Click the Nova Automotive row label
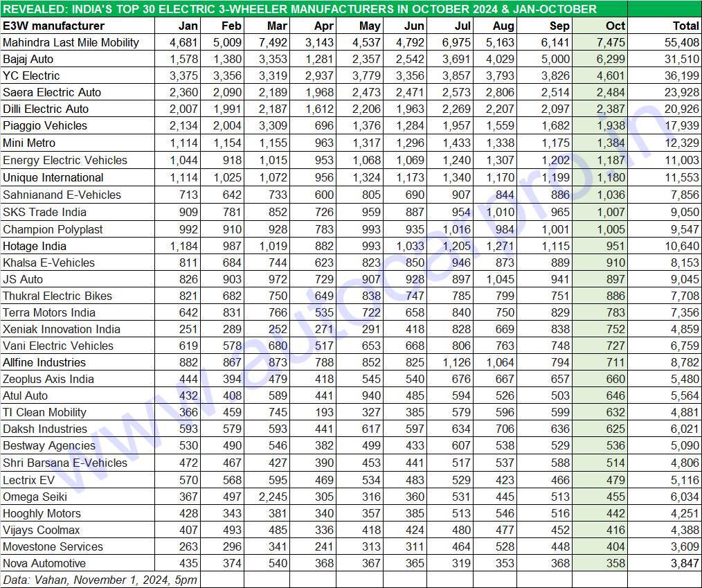Image resolution: width=702 pixels, height=588 pixels. pos(44,563)
